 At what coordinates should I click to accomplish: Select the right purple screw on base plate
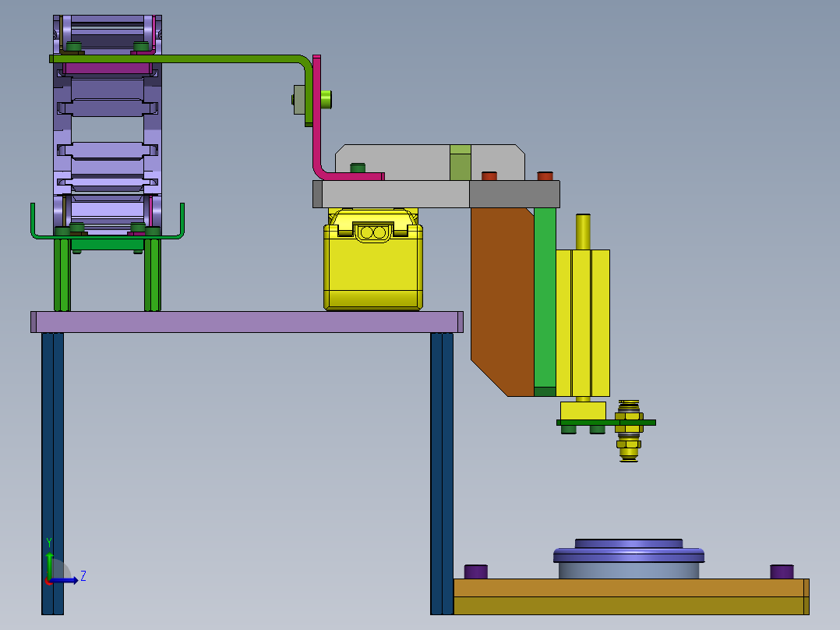(782, 572)
